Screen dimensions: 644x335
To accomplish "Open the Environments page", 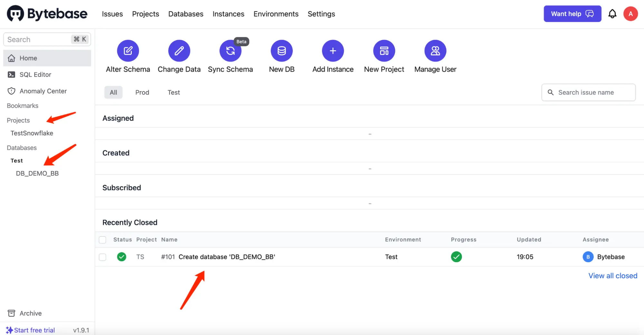I will (276, 14).
